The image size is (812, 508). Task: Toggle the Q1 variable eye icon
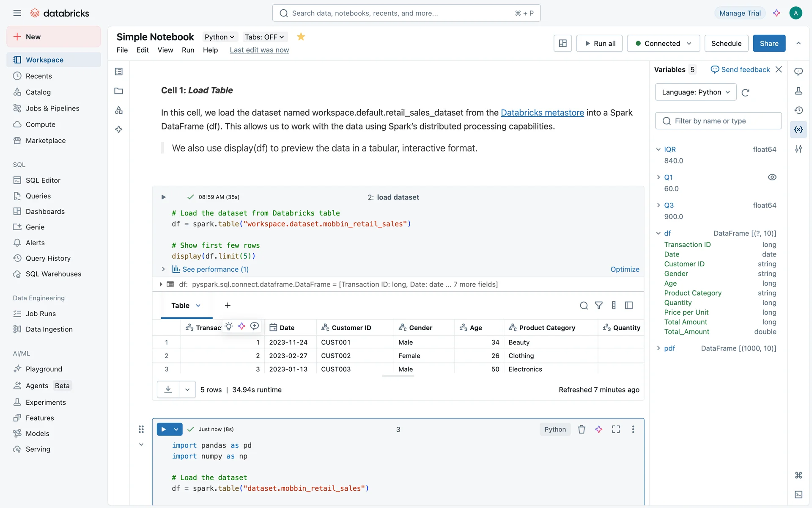point(772,177)
